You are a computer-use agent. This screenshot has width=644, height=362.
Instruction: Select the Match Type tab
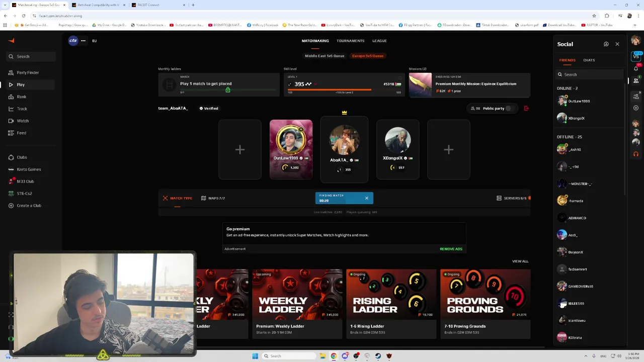pos(177,198)
